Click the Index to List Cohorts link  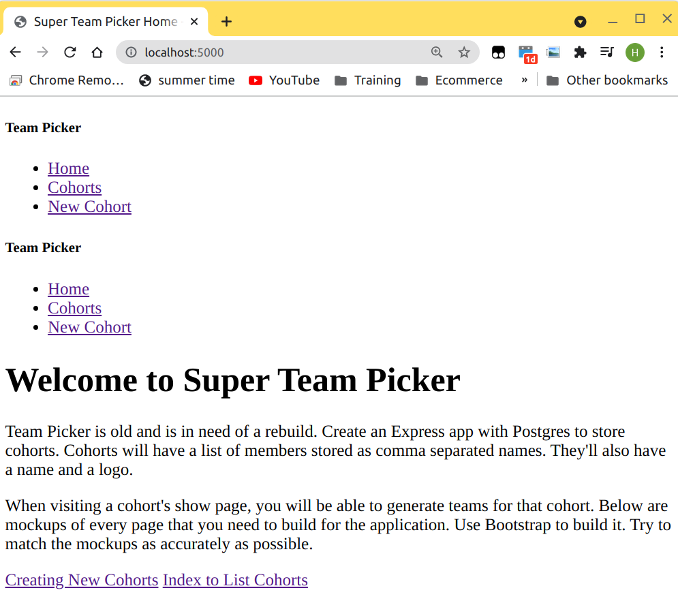click(x=235, y=580)
